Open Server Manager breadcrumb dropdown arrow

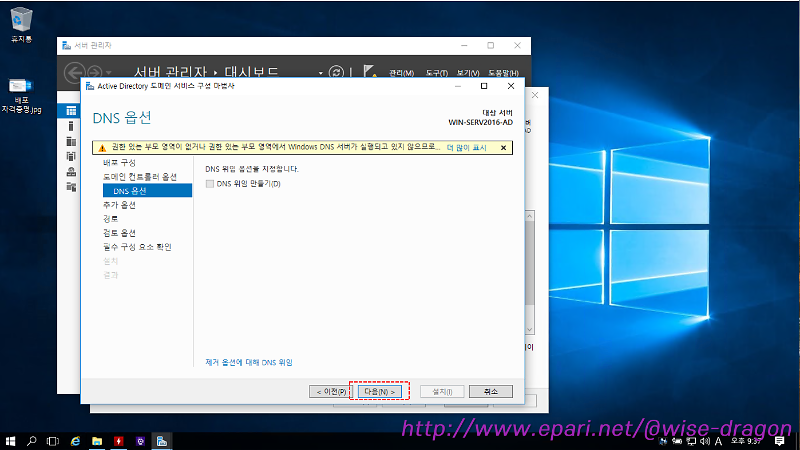tap(320, 73)
